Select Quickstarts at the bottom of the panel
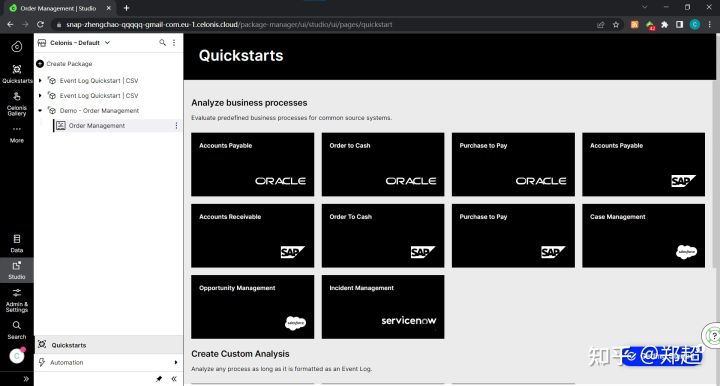 pos(109,345)
